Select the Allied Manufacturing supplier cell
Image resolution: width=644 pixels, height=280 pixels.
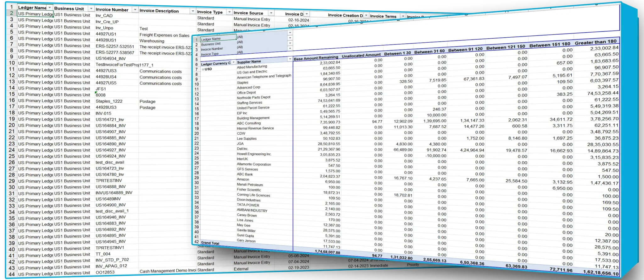[252, 67]
